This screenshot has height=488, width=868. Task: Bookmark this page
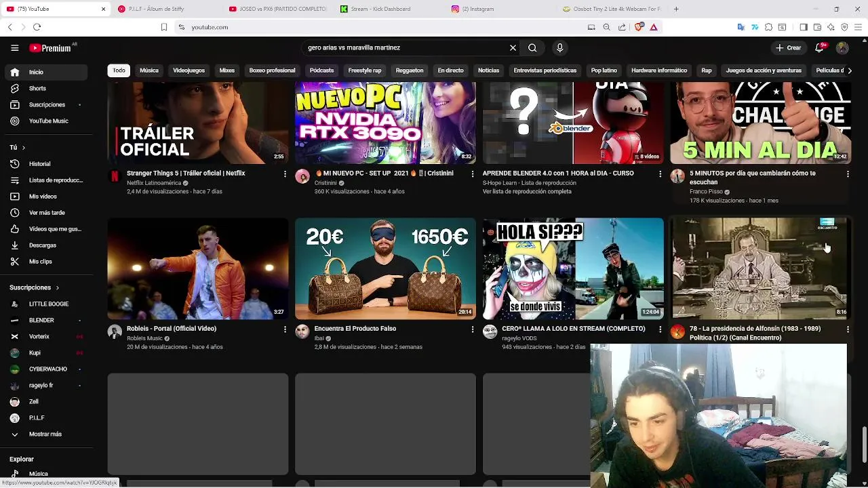coord(164,27)
